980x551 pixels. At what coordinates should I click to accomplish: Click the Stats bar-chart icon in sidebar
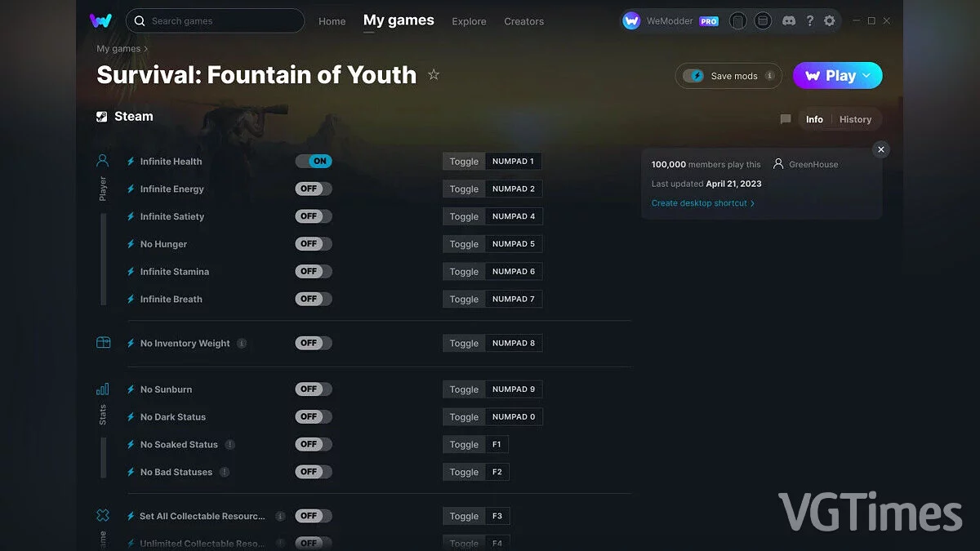102,389
